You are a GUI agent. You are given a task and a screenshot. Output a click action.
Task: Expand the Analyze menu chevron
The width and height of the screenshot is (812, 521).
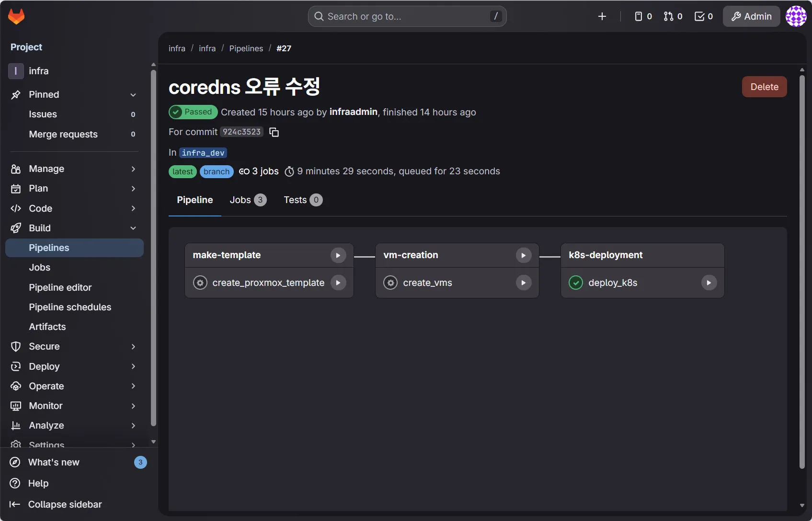point(133,426)
